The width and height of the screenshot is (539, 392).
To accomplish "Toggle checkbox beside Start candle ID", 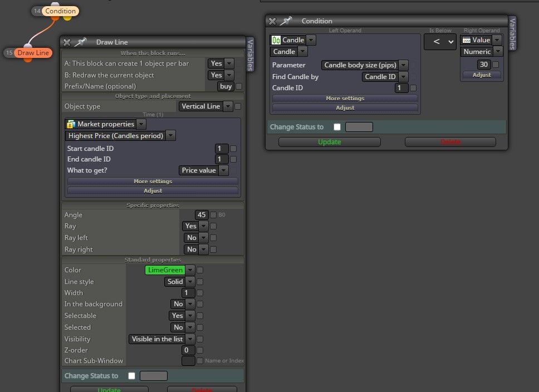I will pos(233,149).
